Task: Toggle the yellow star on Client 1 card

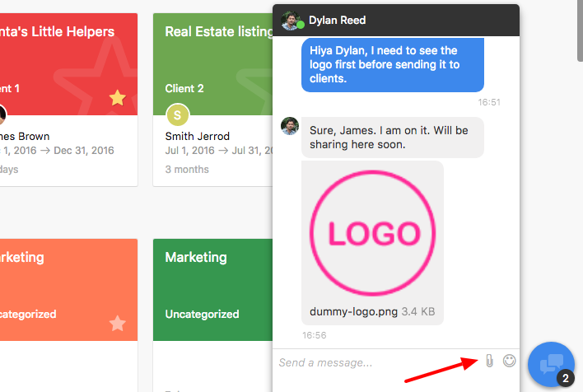Action: click(x=118, y=98)
